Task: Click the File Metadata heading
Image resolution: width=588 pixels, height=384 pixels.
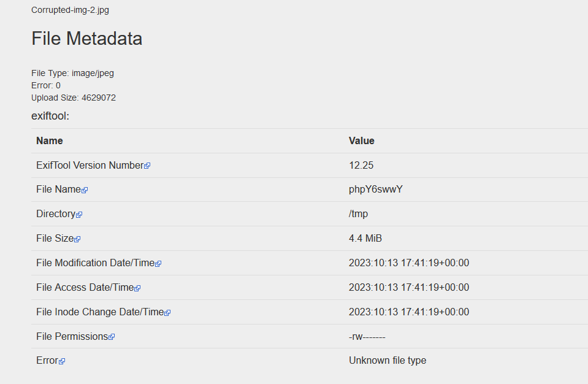Action: [x=86, y=39]
